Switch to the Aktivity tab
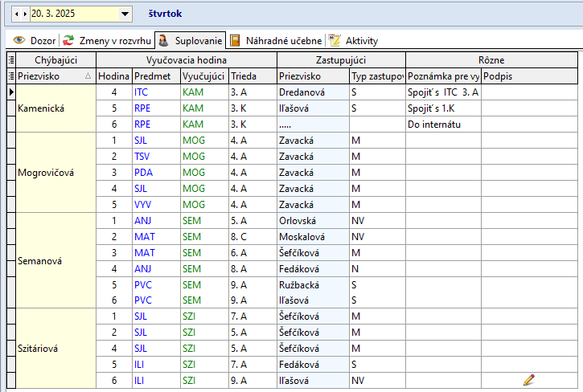The height and width of the screenshot is (392, 583). point(354,40)
